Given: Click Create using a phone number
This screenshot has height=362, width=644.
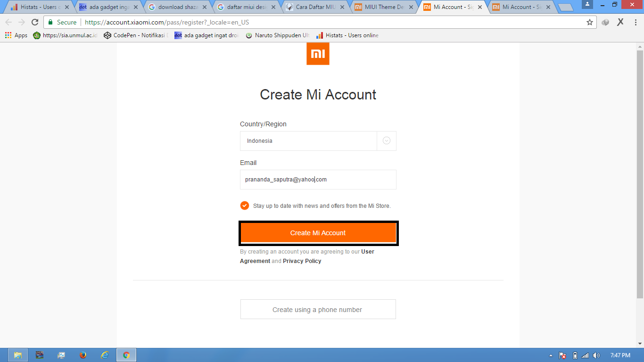Looking at the screenshot, I should click(318, 309).
